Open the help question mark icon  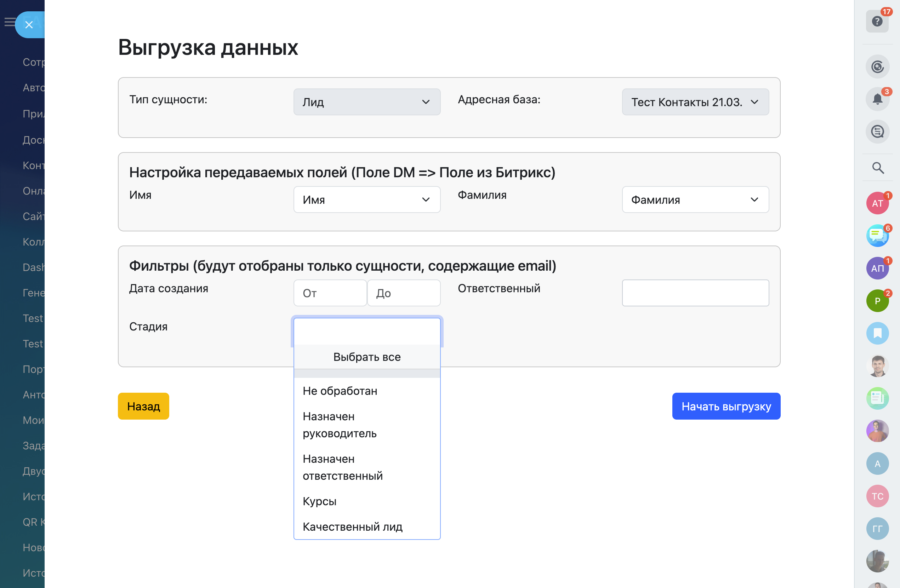coord(877,22)
